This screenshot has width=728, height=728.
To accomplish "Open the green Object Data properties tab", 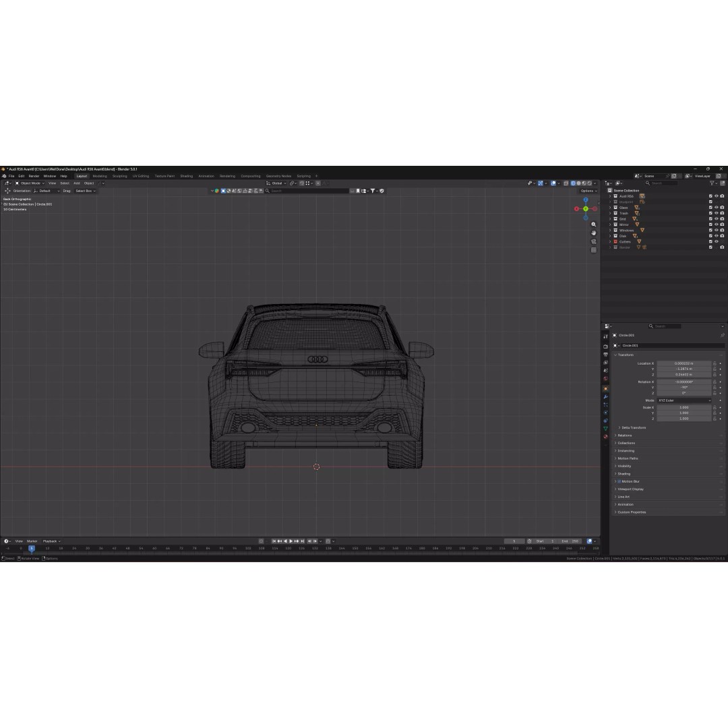I will (x=605, y=429).
